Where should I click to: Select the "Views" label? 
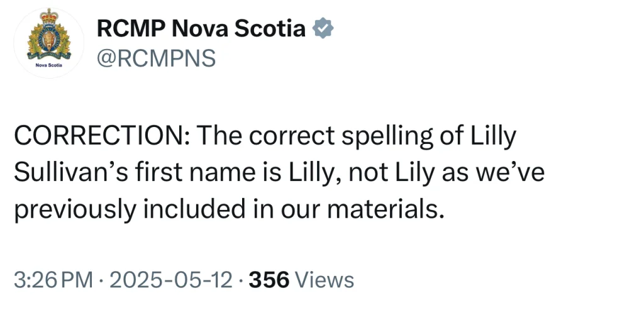pyautogui.click(x=325, y=279)
